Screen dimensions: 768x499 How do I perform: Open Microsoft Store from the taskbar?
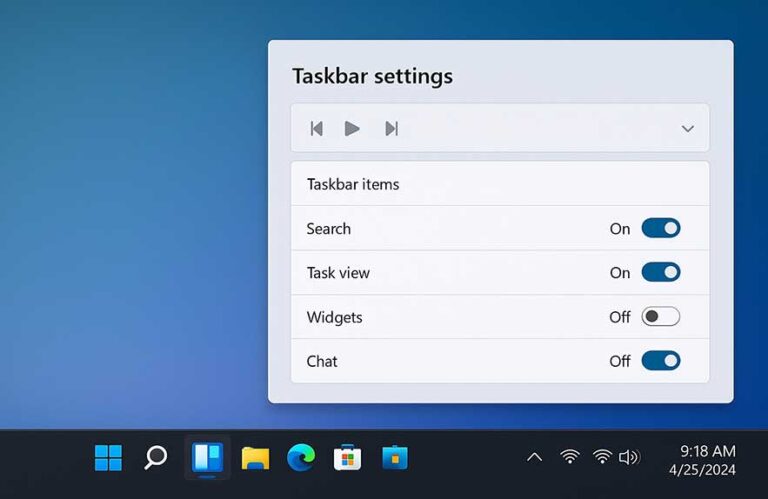[347, 457]
